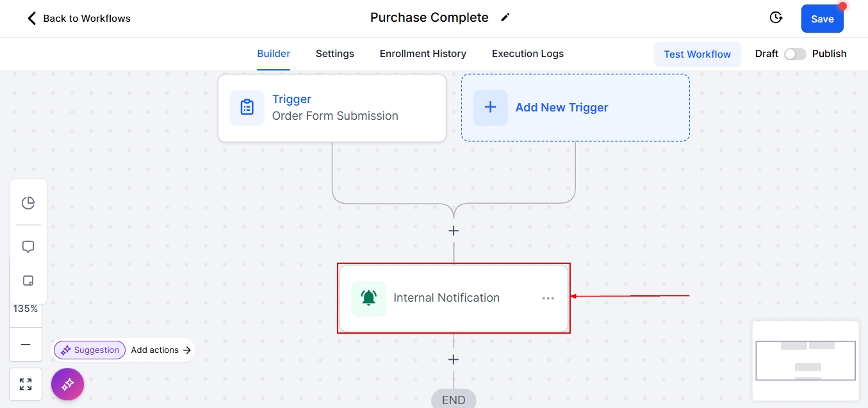Open the stats pie chart icon
Image resolution: width=868 pixels, height=408 pixels.
(28, 203)
